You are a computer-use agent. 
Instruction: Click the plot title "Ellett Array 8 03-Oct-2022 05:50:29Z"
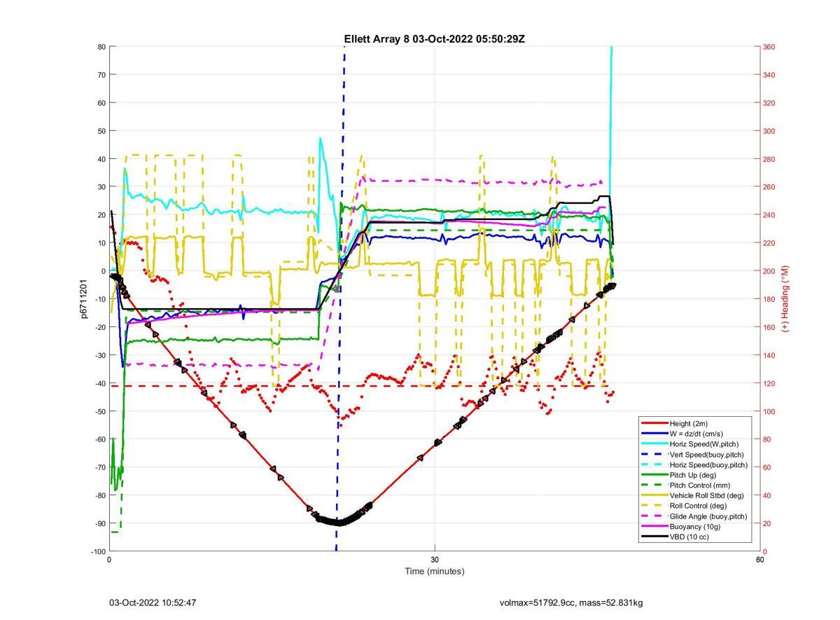(x=435, y=39)
